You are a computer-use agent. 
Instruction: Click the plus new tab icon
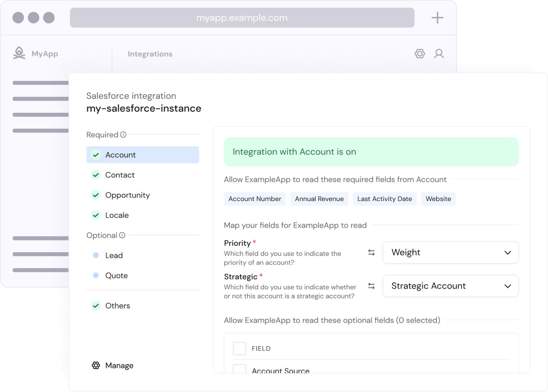tap(437, 18)
